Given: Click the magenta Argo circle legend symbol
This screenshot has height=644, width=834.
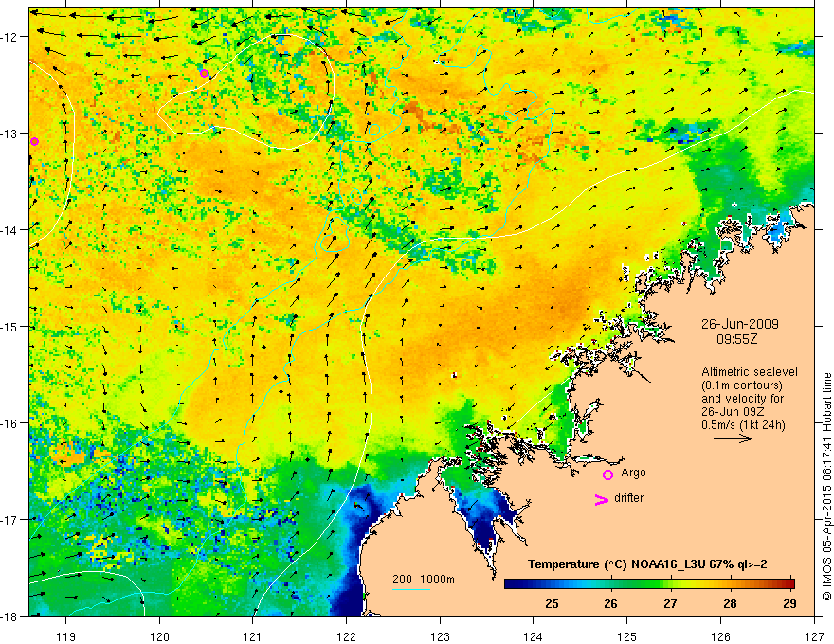Looking at the screenshot, I should 607,474.
